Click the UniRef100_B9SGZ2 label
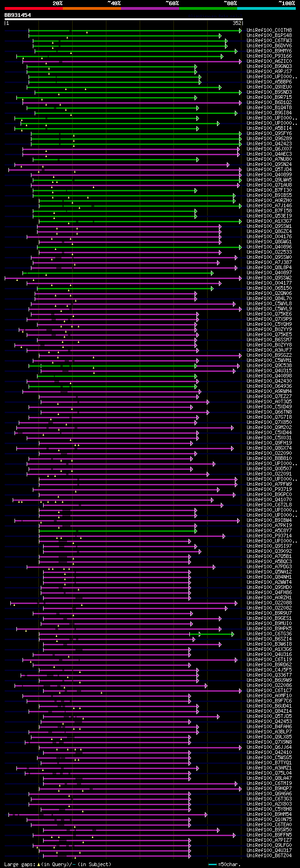300x868 pixels. click(269, 355)
